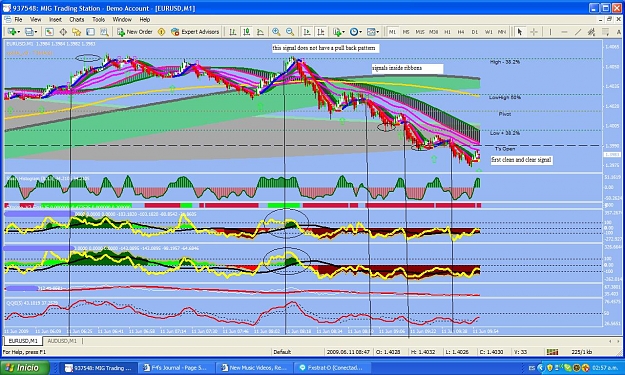
Task: Select 'this signal does not have a pull back pattern' label
Action: pos(325,48)
